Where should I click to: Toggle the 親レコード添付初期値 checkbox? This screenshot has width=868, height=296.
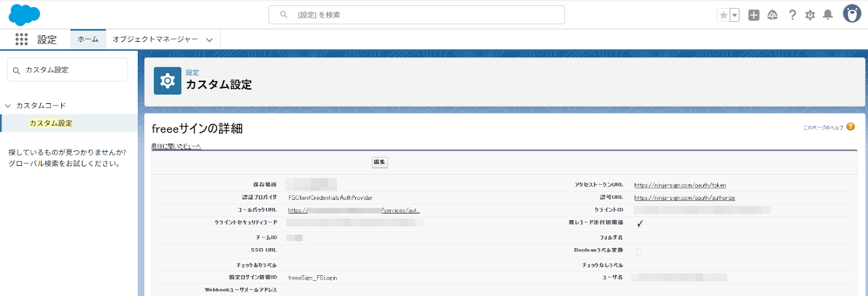click(x=640, y=223)
